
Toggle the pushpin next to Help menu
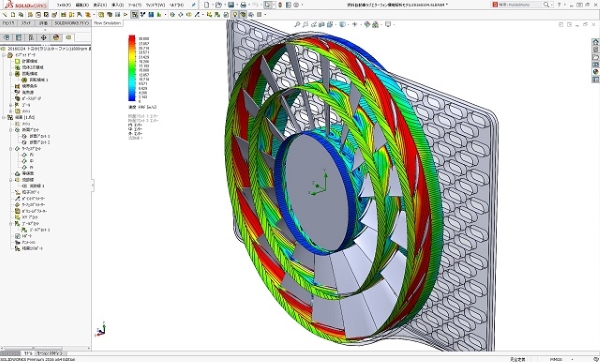point(194,5)
